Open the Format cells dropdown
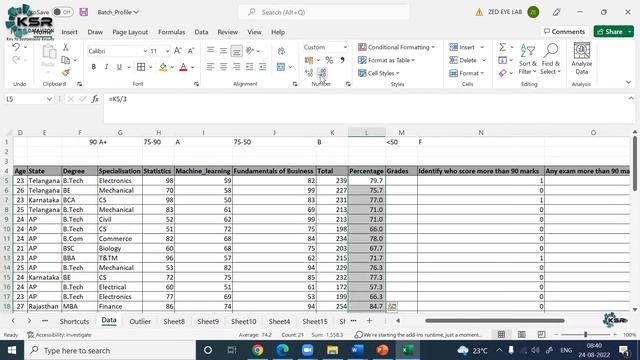The width and height of the screenshot is (640, 360). coord(466,73)
